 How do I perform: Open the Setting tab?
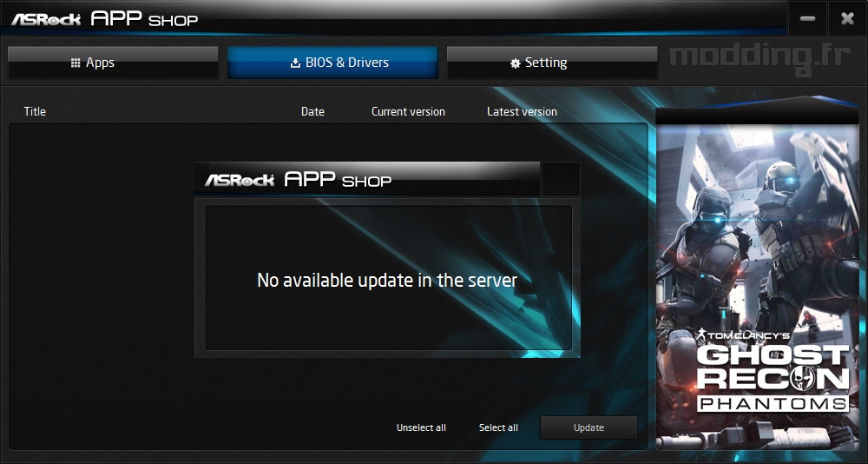click(552, 63)
